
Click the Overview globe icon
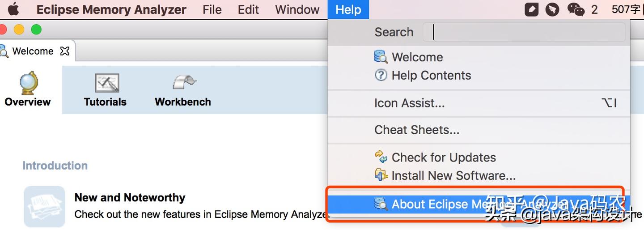28,83
